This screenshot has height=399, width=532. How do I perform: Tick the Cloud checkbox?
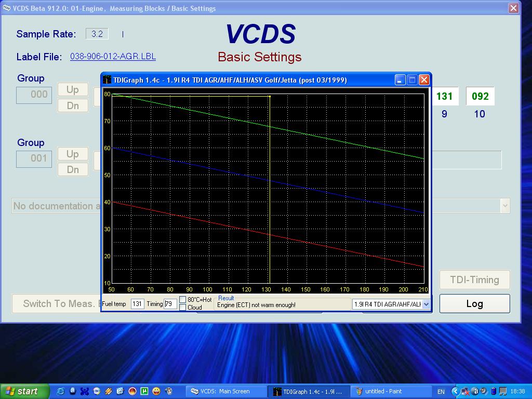182,308
